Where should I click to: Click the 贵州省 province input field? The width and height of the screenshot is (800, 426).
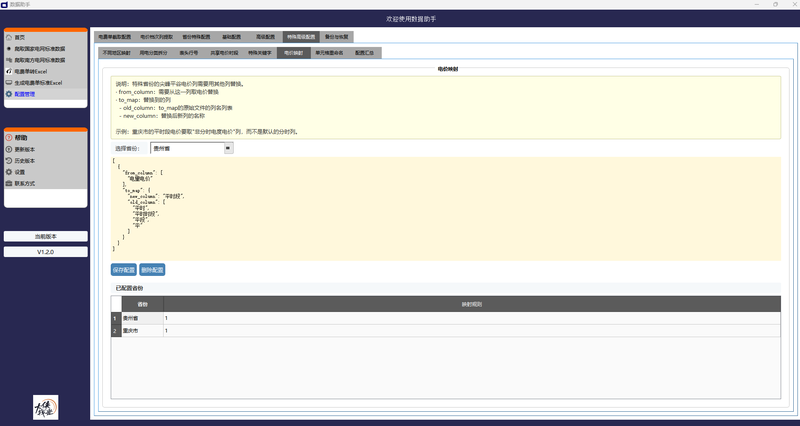187,148
